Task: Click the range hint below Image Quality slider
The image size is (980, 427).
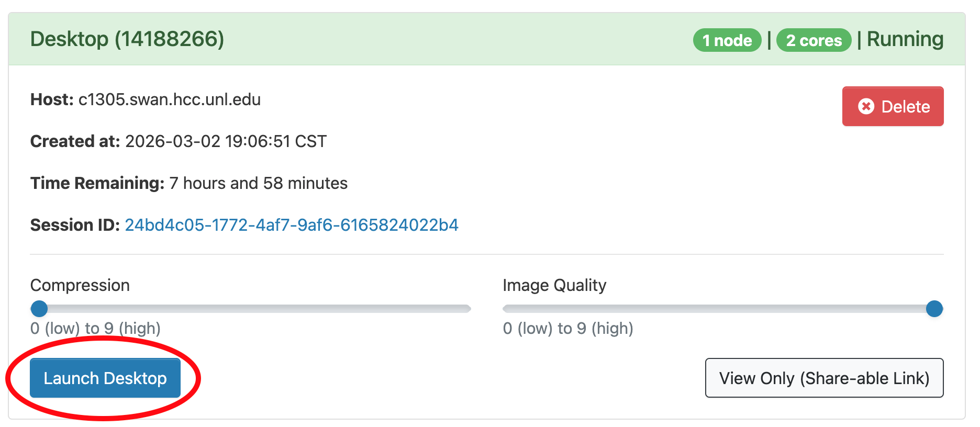Action: coord(568,328)
